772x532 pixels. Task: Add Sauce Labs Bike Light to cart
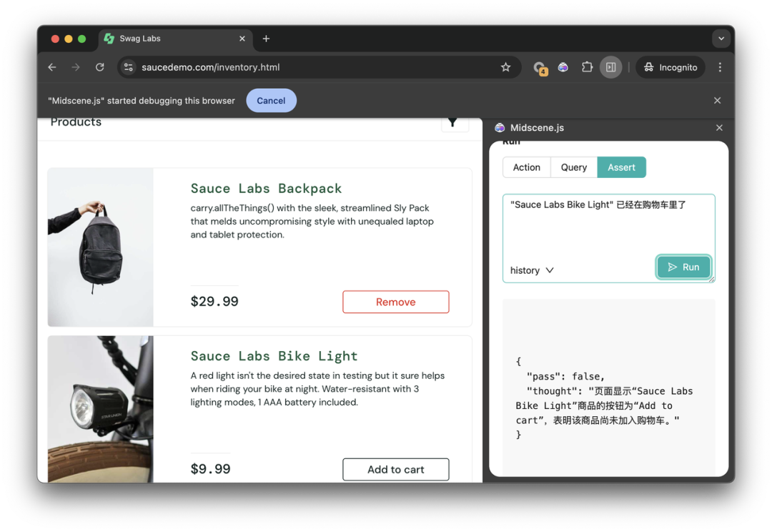[395, 470]
